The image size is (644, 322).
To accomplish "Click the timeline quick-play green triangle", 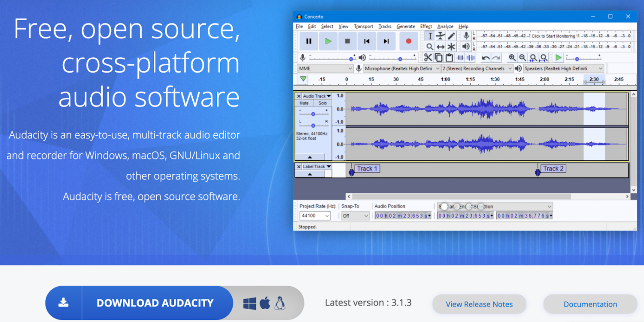I will click(x=304, y=79).
